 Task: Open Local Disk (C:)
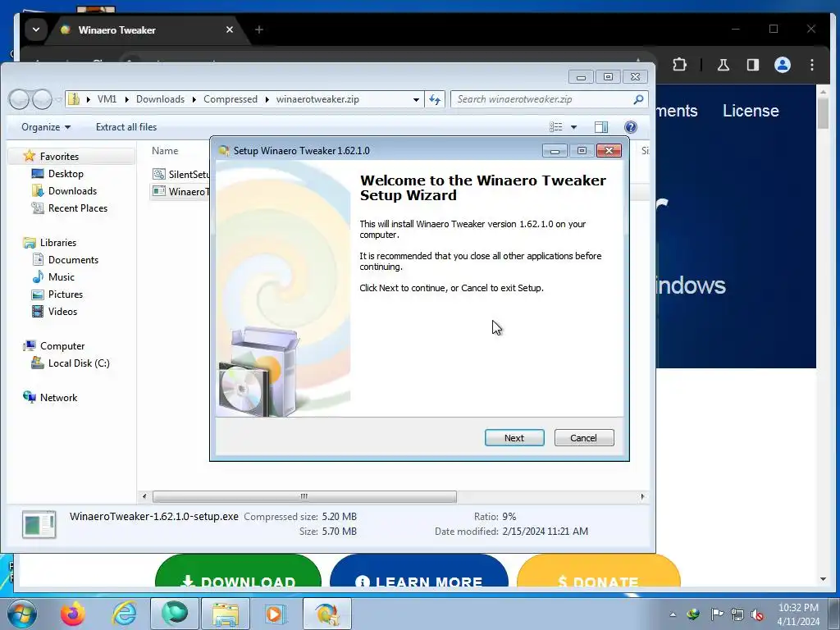(x=79, y=363)
